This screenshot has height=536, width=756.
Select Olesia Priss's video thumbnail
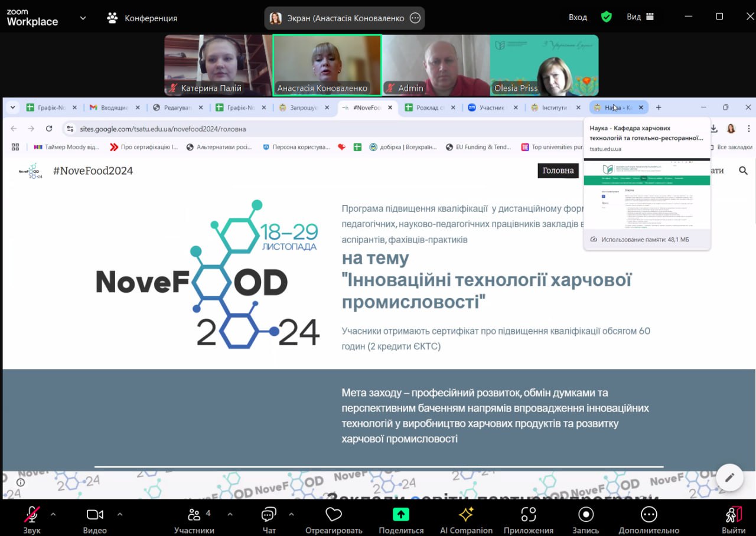[x=544, y=66]
